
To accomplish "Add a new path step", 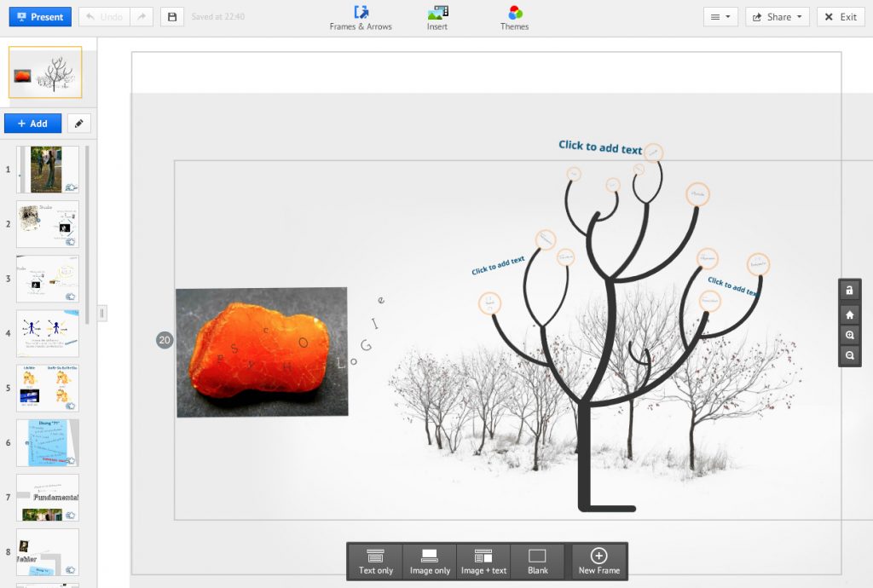I will click(33, 124).
